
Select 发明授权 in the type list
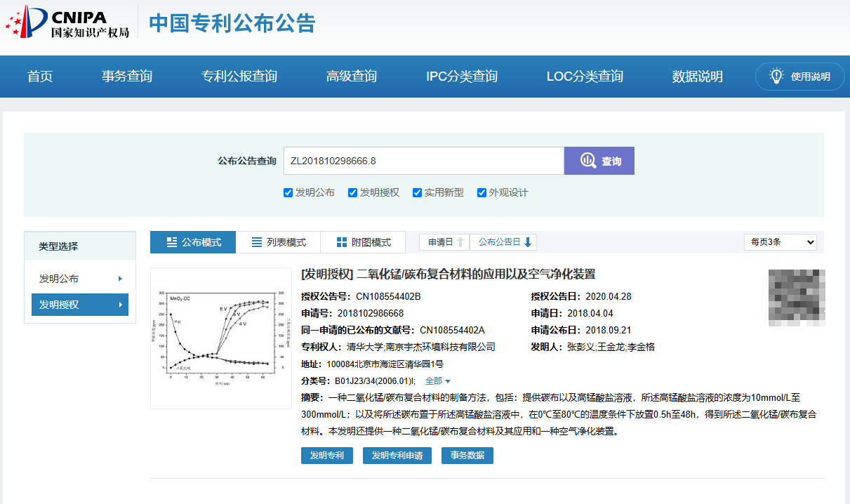coord(80,305)
